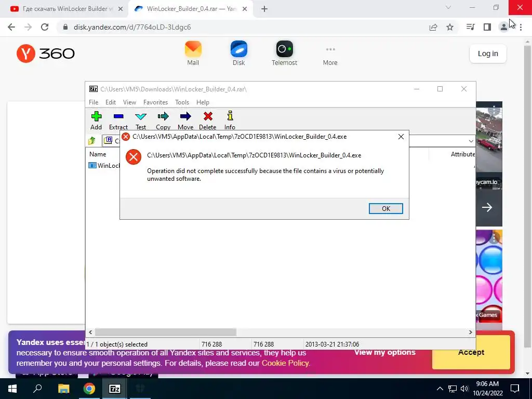Click the 7-Zip horizontal scrollbar thumb
This screenshot has width=532, height=399.
click(x=166, y=332)
